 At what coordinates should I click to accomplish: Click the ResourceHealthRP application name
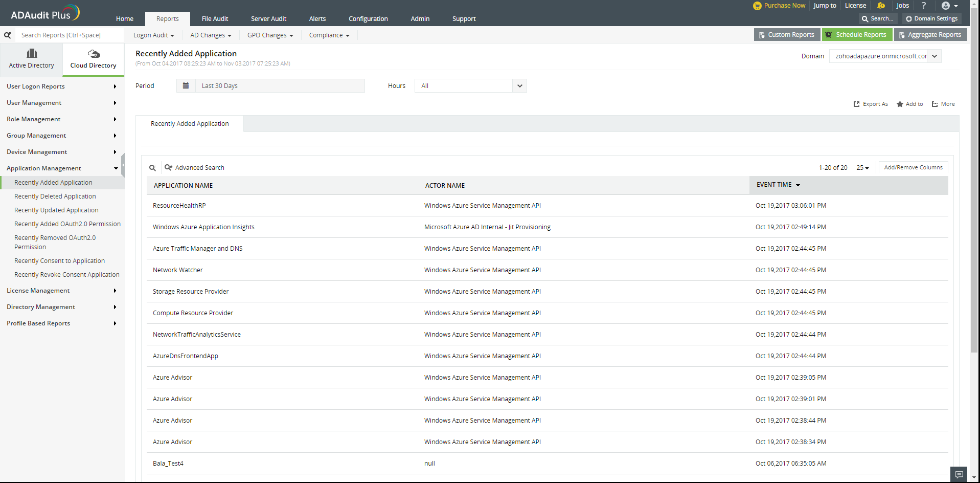coord(179,206)
